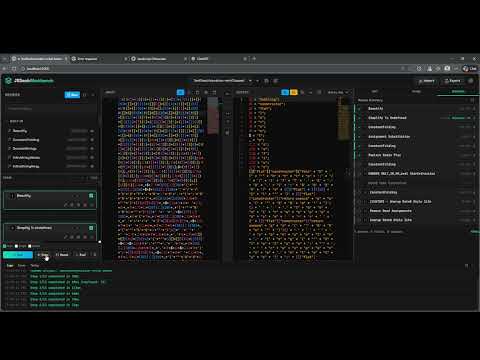Image resolution: width=480 pixels, height=360 pixels.
Task: Open the settings icon next to Export
Action: click(471, 81)
